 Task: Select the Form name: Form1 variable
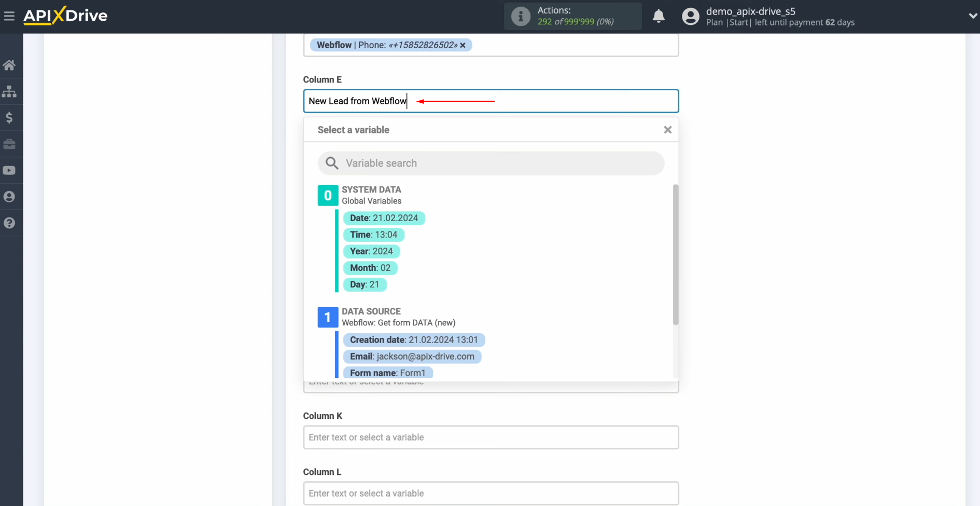(388, 373)
